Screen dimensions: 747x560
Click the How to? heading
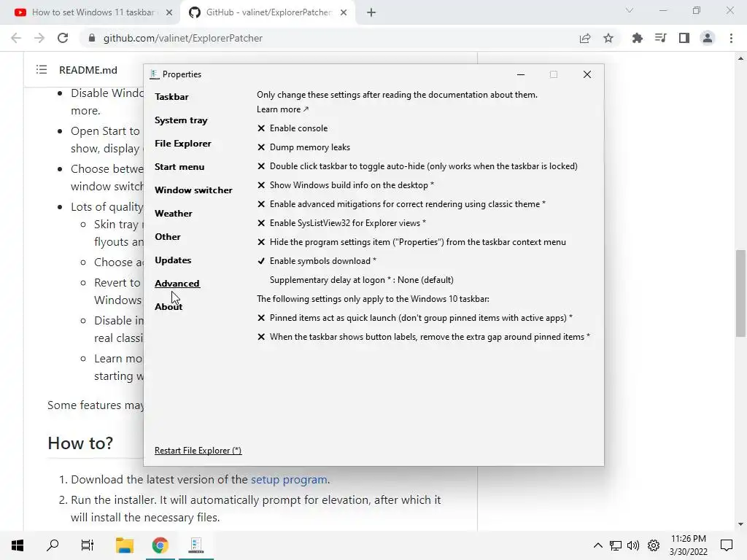[x=80, y=443]
